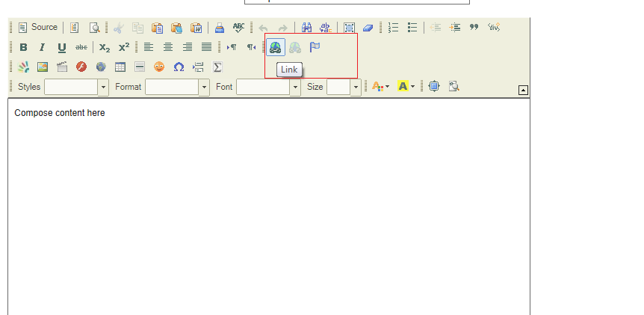Insert a table using the Table icon
644x315 pixels.
pyautogui.click(x=120, y=67)
